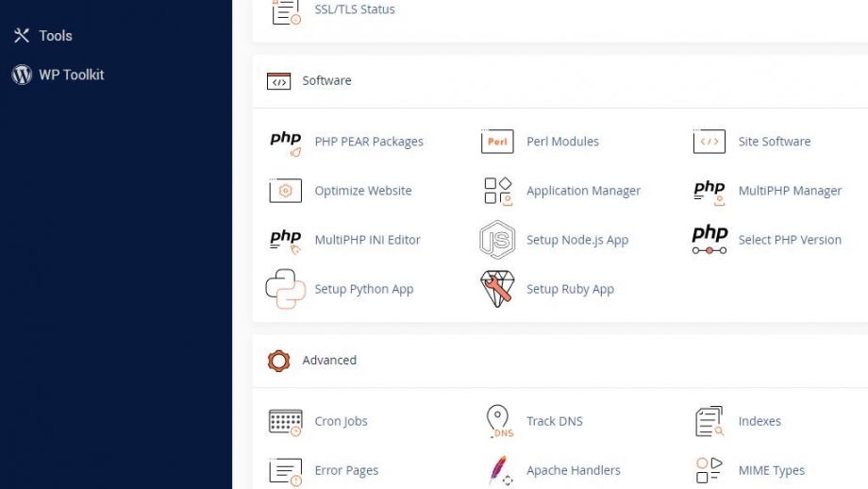Open the Track DNS link
868x489 pixels.
click(555, 421)
